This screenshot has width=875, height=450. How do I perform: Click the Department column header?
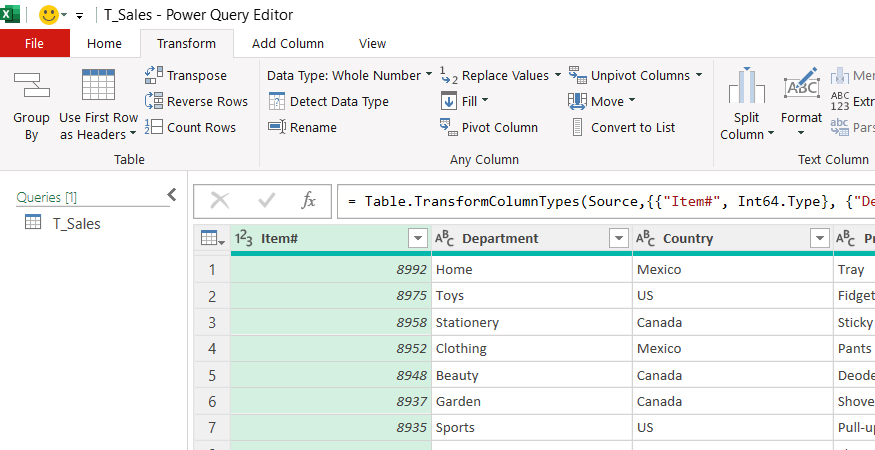tap(532, 239)
